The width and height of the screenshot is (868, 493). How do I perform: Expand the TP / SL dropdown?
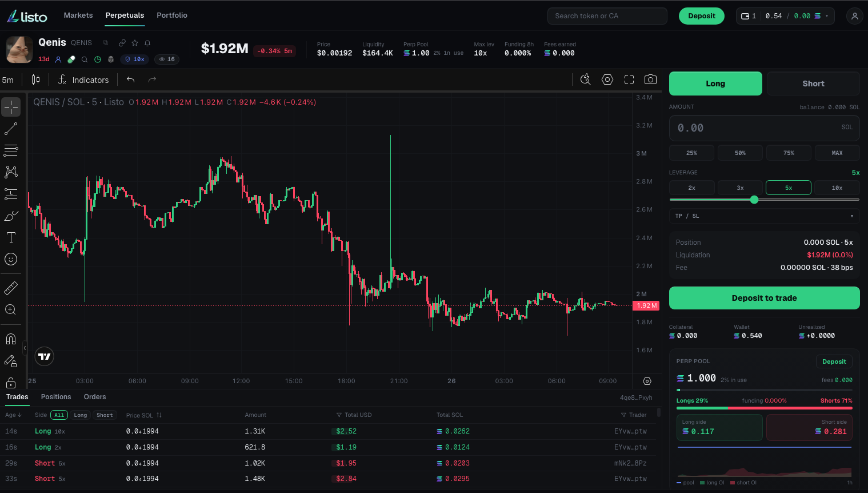(x=765, y=216)
